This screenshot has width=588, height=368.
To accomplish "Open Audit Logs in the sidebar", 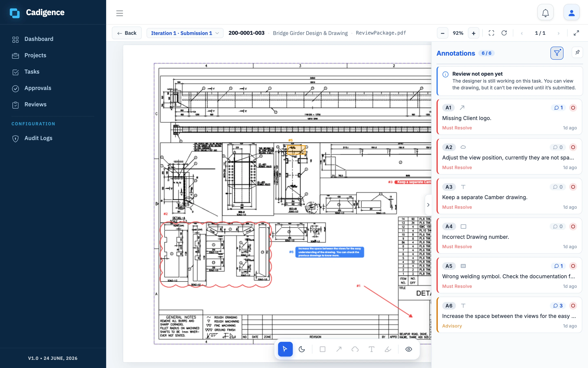I will click(x=53, y=138).
